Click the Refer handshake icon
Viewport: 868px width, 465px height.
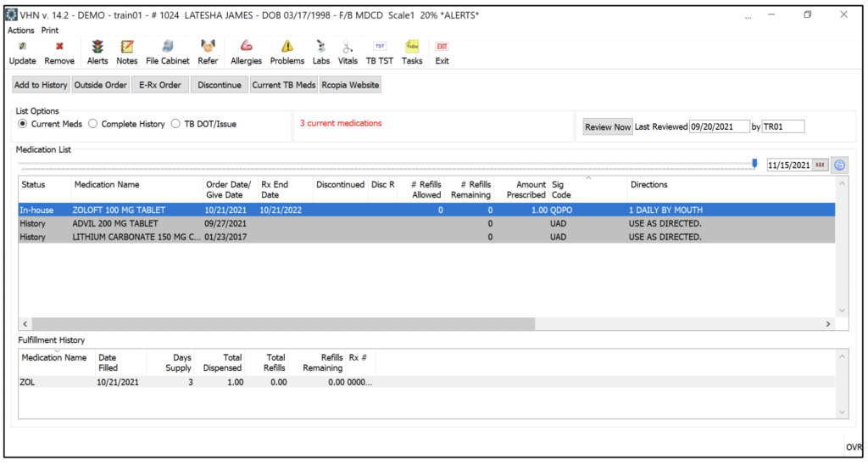click(x=208, y=47)
